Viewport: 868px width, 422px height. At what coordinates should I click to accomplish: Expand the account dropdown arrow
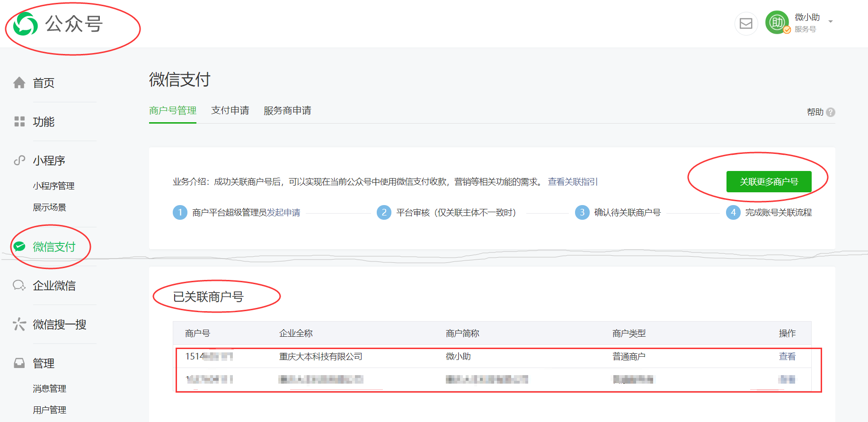click(x=831, y=22)
